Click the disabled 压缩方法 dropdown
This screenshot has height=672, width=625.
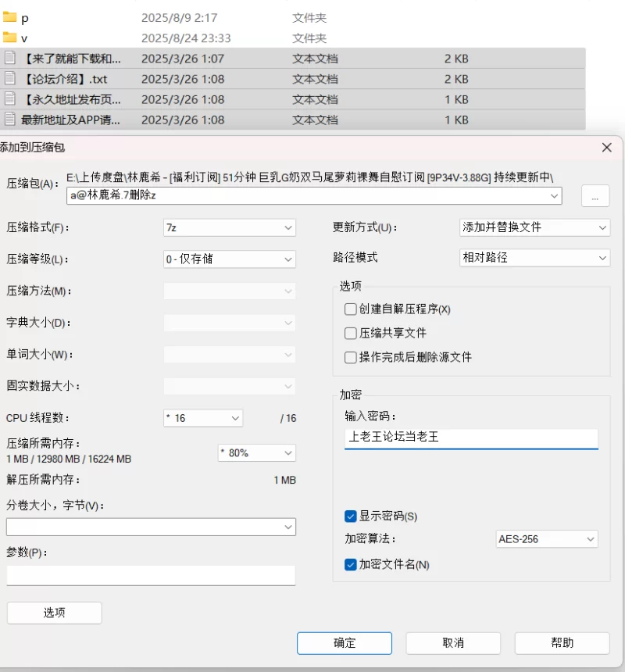tap(230, 291)
